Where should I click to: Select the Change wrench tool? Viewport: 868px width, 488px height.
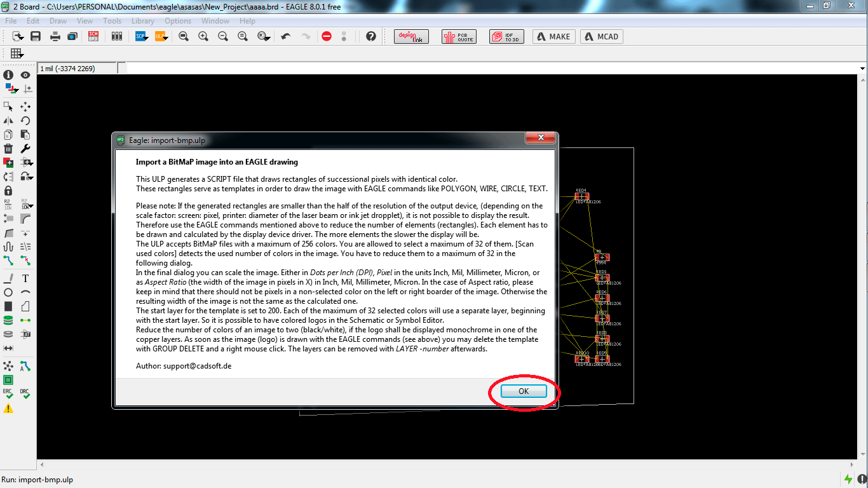pos(25,148)
